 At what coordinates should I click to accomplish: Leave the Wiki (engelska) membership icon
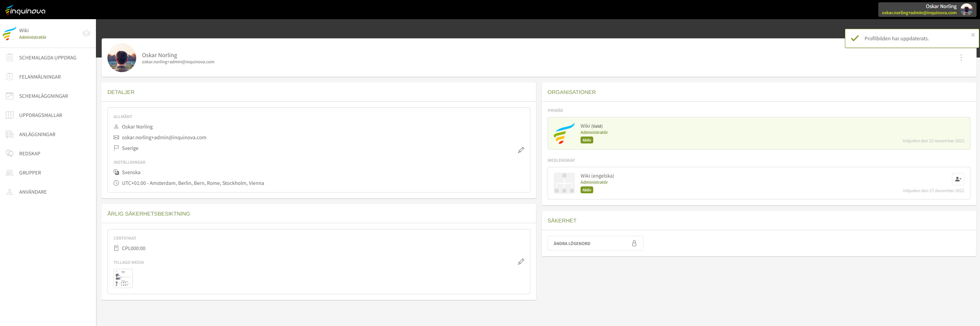tap(958, 179)
